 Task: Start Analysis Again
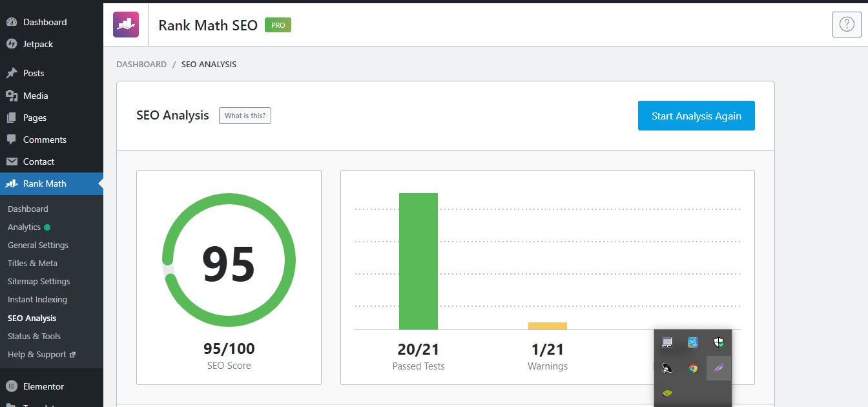[x=696, y=116]
